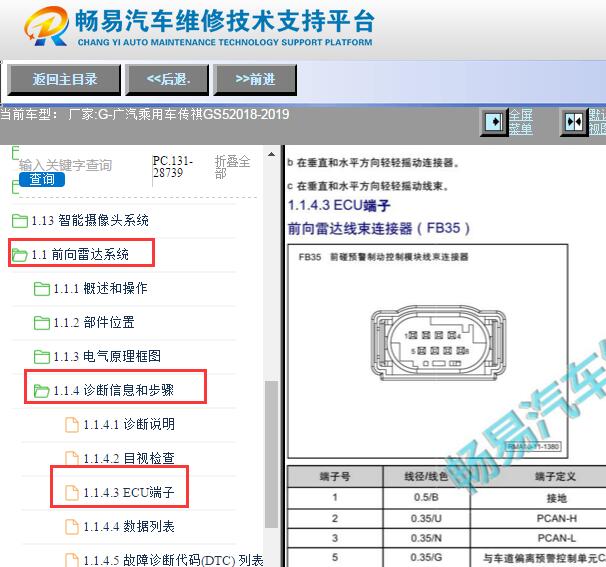Click the document icon beside 1.1.4.1 诊断说明
The image size is (606, 567).
(x=72, y=424)
